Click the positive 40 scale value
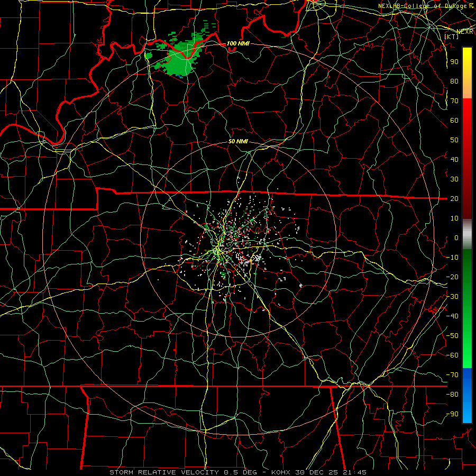This screenshot has width=476, height=476. [x=454, y=160]
